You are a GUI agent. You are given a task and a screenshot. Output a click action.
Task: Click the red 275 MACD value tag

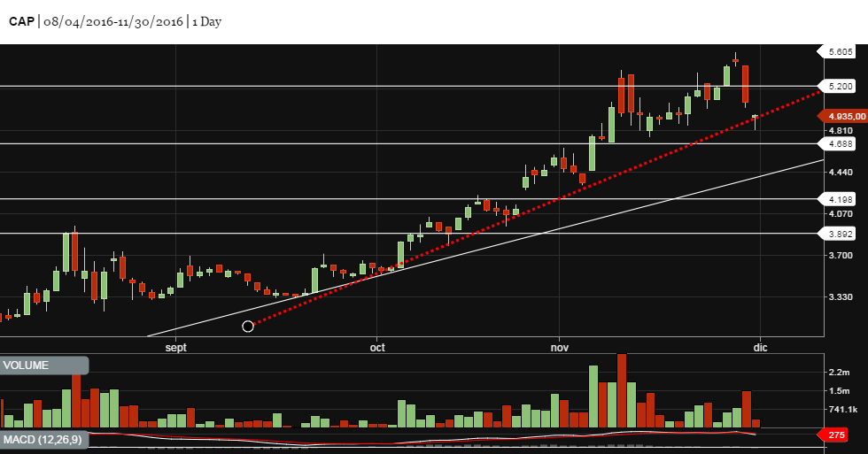pyautogui.click(x=833, y=435)
